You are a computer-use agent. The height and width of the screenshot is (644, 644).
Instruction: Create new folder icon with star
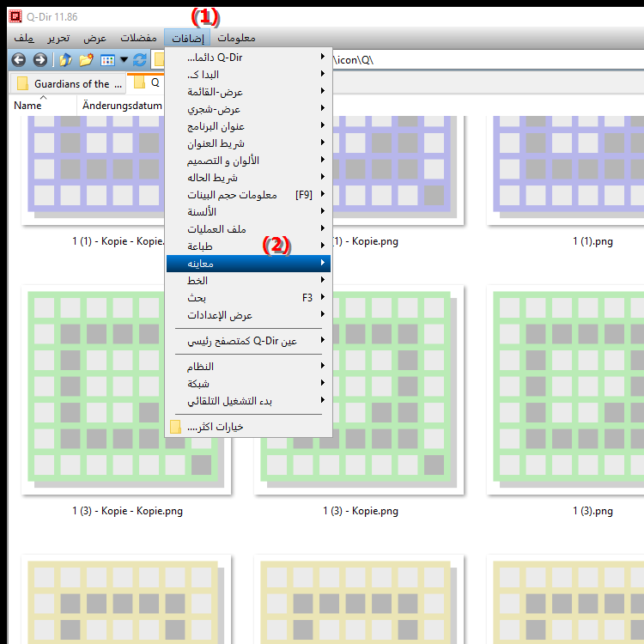click(86, 60)
